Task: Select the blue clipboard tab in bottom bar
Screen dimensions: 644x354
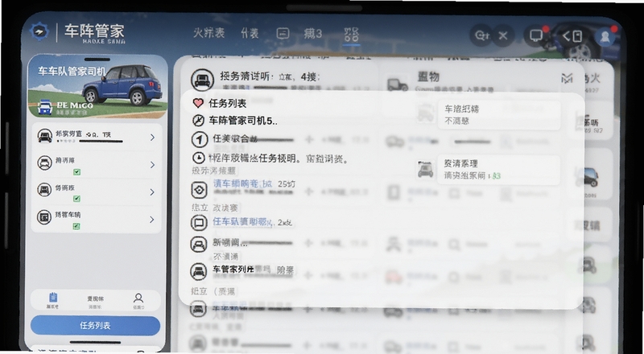Action: [x=52, y=300]
